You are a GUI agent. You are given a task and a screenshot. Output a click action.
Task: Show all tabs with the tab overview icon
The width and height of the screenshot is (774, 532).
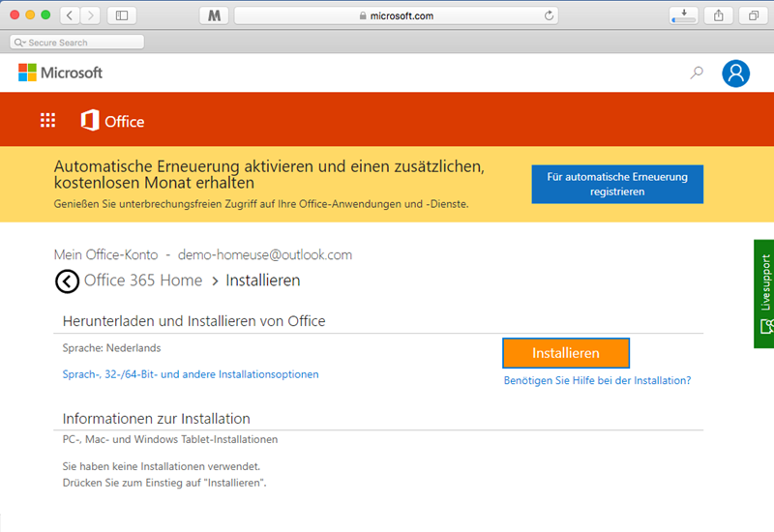(x=754, y=15)
